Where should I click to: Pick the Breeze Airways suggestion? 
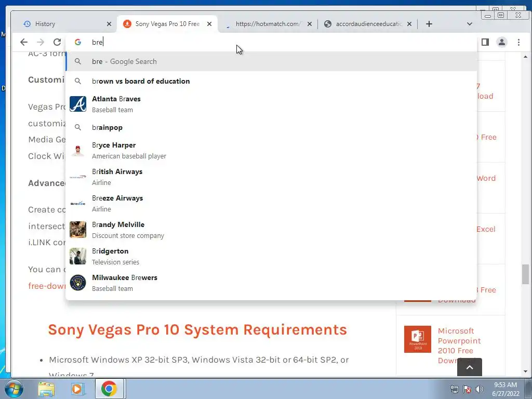click(271, 203)
